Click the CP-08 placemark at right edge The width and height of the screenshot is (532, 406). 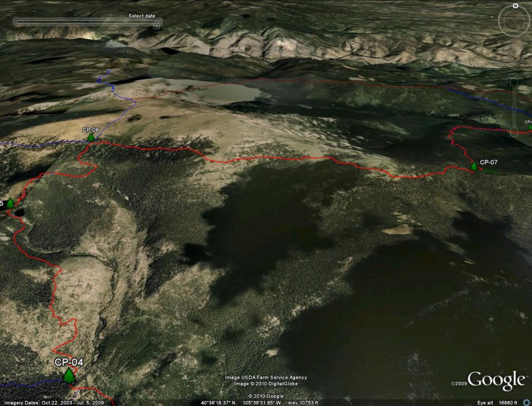pyautogui.click(x=529, y=127)
